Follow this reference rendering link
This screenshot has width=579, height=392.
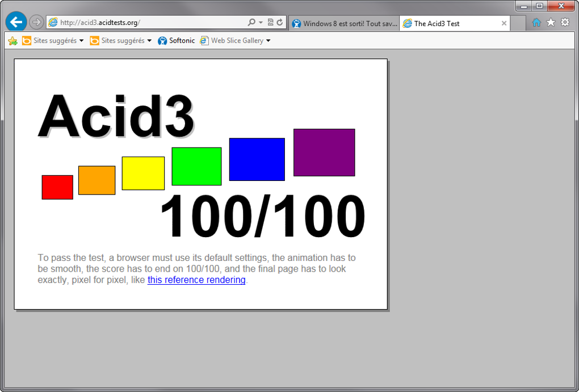coord(196,280)
